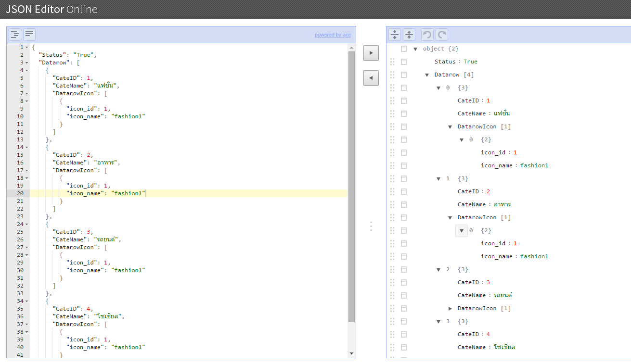Open actions menu square beside Status row

click(x=404, y=62)
